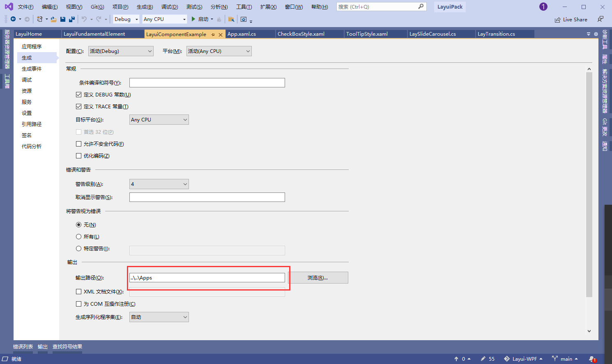Expand the 启动 button dropdown arrow

click(212, 19)
